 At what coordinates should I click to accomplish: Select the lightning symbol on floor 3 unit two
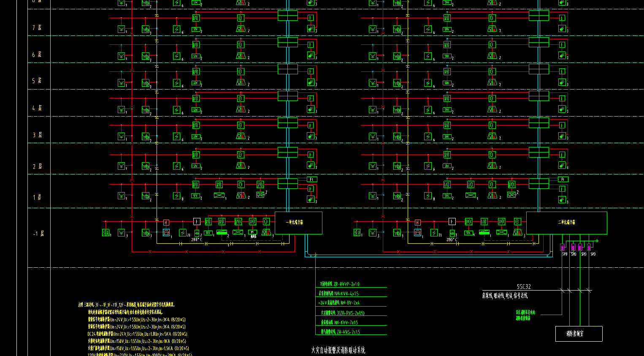(428, 136)
